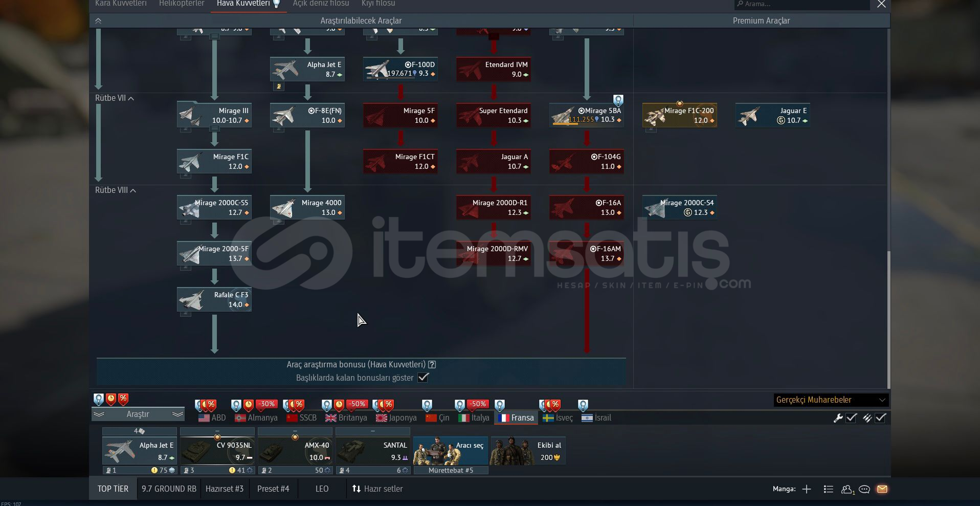The image size is (980, 506).
Task: Select İsveç nation tab
Action: [x=558, y=417]
